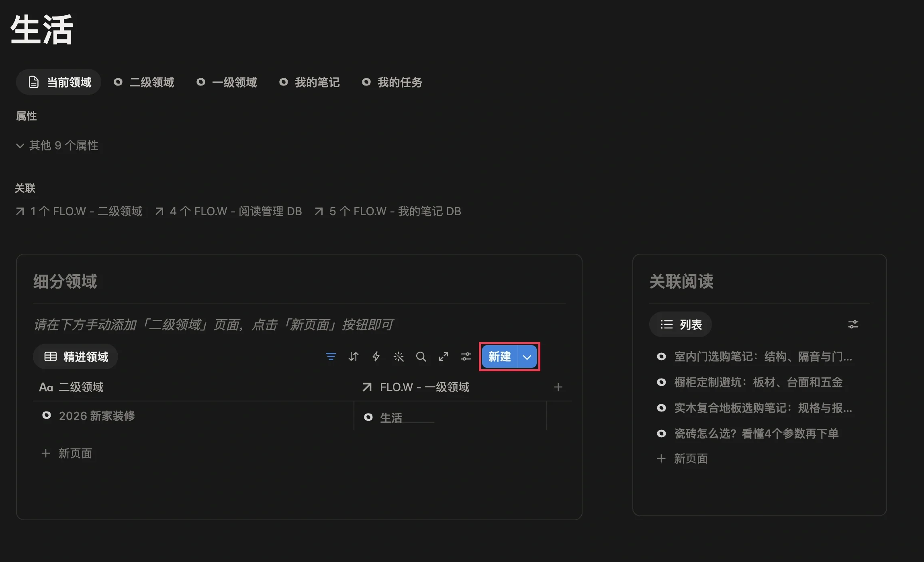The width and height of the screenshot is (924, 562).
Task: Switch to the 一级领域 tab
Action: coord(227,82)
